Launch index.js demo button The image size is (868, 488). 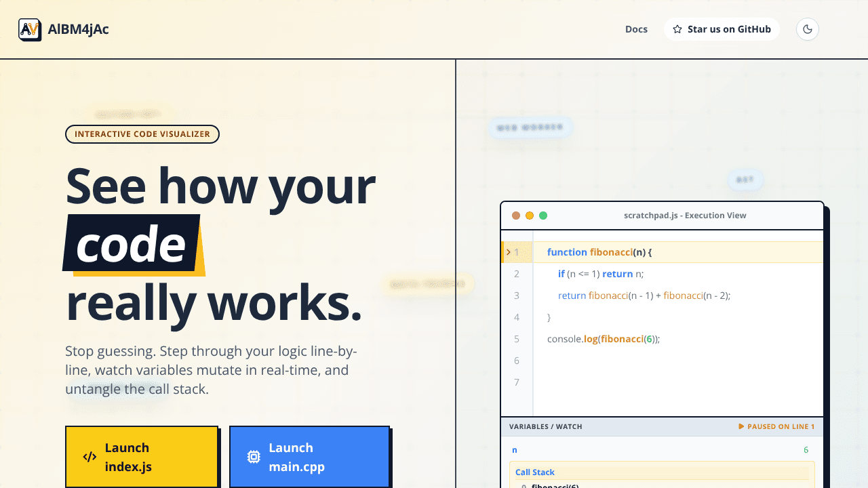pos(142,457)
